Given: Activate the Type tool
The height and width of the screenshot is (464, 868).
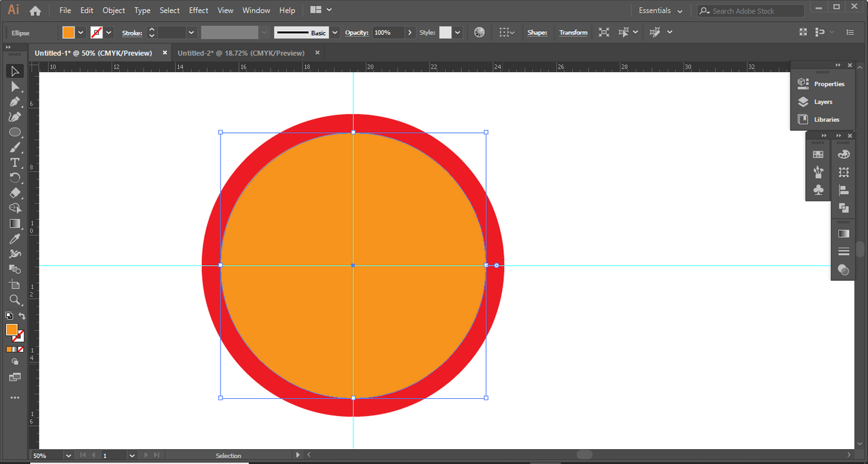Looking at the screenshot, I should (x=14, y=163).
